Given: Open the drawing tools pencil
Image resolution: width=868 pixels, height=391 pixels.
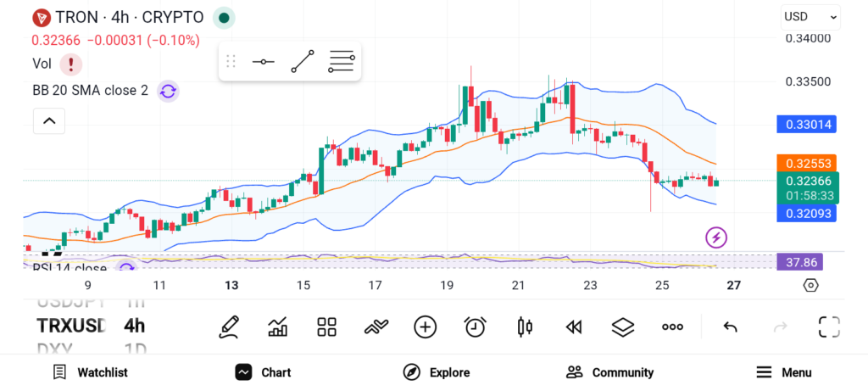Looking at the screenshot, I should pos(228,327).
